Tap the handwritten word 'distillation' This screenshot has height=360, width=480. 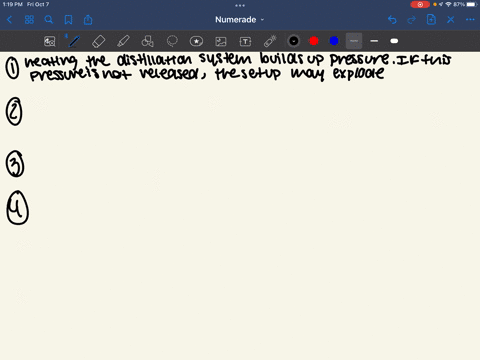point(154,60)
